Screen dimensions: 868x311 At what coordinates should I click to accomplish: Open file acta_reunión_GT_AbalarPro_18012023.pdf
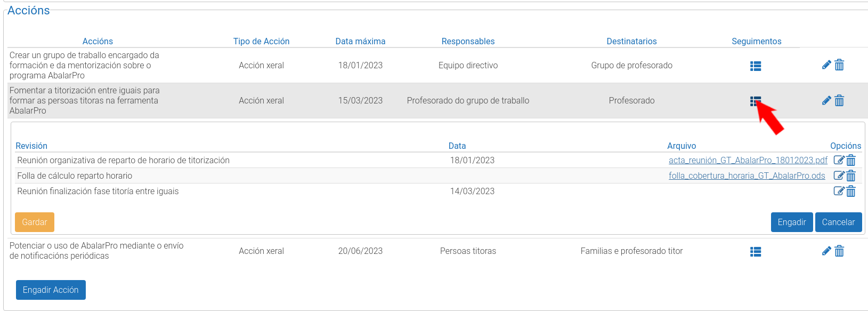coord(748,160)
